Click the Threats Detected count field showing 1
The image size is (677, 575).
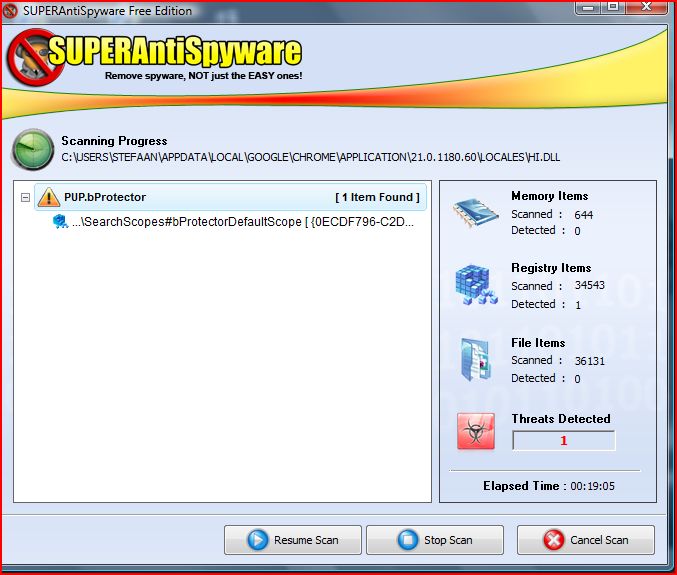pyautogui.click(x=563, y=440)
